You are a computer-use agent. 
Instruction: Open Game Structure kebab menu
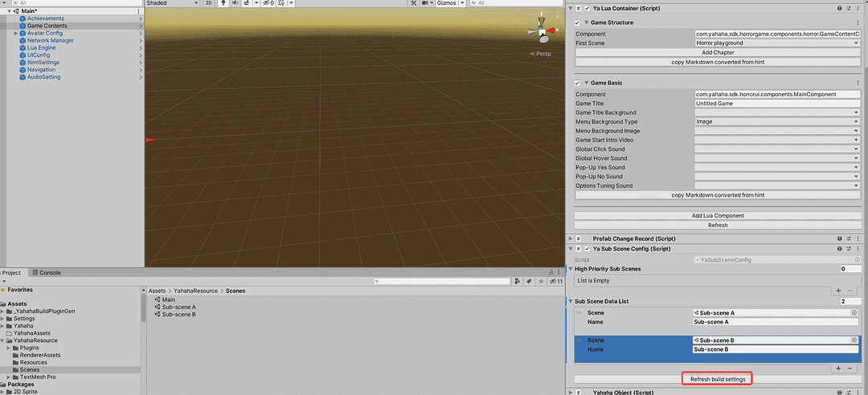click(x=858, y=22)
